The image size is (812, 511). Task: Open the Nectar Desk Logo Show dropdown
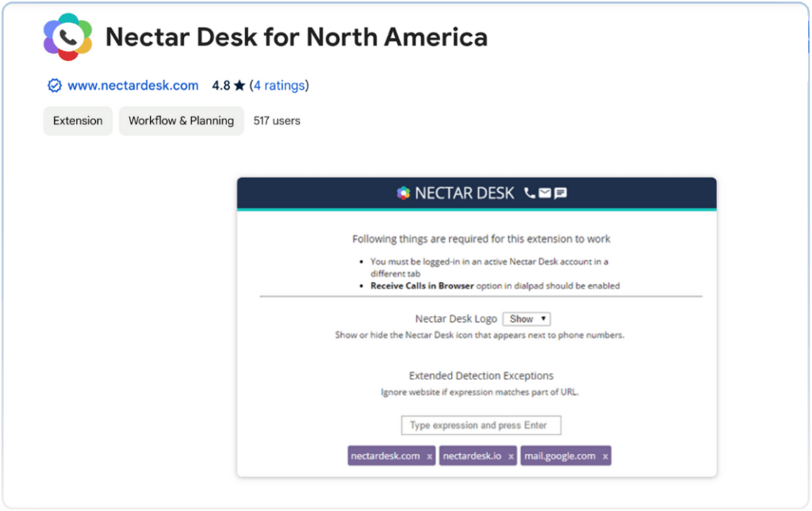coord(526,318)
